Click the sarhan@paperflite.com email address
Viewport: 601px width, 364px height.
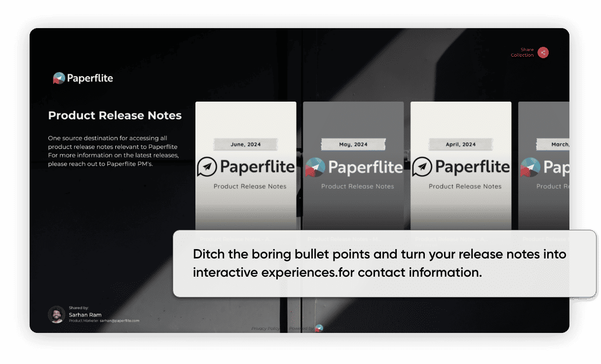point(119,321)
